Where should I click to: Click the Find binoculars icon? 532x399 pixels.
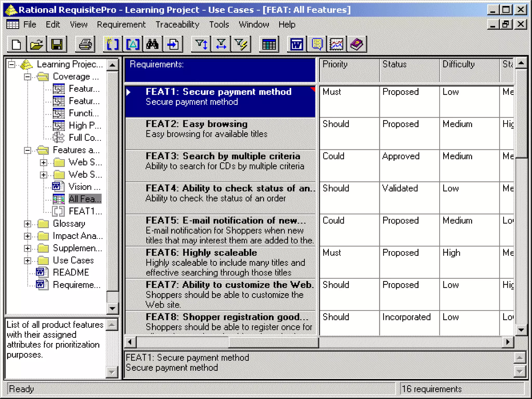152,44
